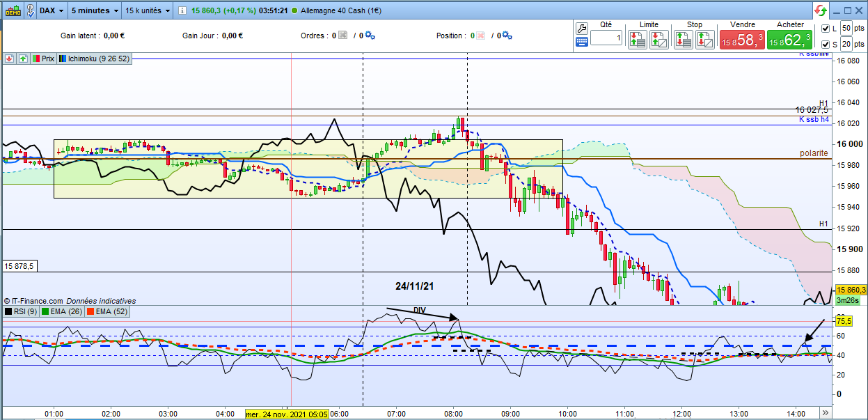This screenshot has width=868, height=420.
Task: Click the current price tag 15 860,3
Action: 851,290
